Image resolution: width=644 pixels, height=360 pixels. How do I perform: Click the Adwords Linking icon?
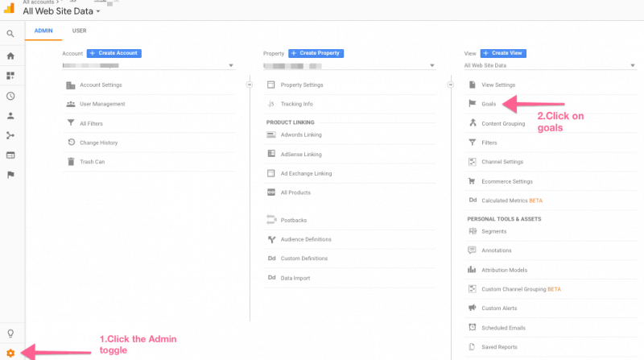coord(271,134)
